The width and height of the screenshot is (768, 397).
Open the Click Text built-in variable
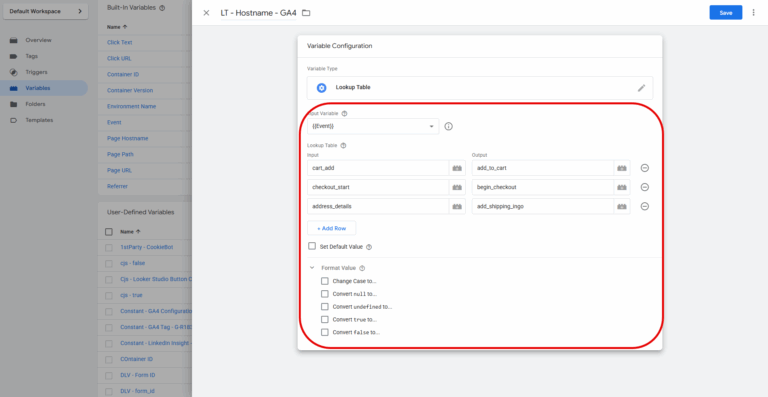tap(120, 43)
